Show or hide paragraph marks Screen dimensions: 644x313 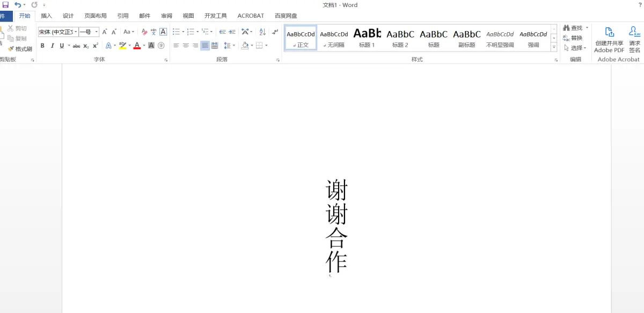pos(275,32)
